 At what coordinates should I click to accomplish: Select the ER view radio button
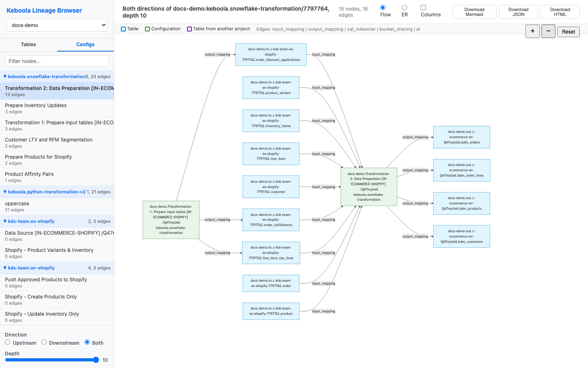[x=404, y=7]
